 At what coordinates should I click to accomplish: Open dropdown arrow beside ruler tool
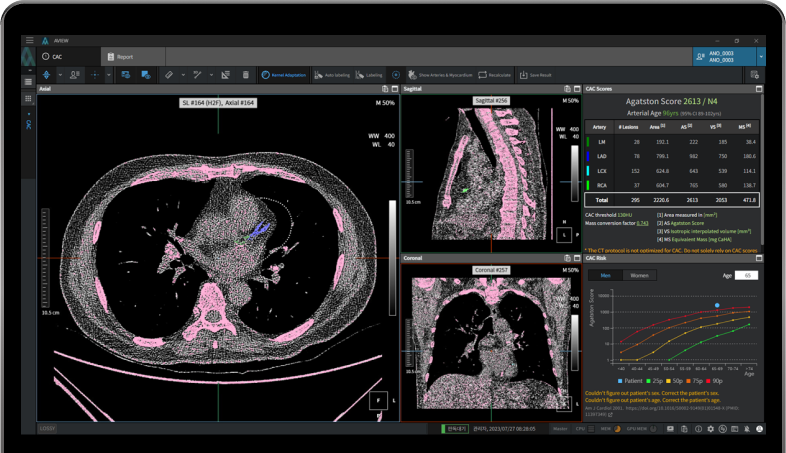click(x=182, y=75)
